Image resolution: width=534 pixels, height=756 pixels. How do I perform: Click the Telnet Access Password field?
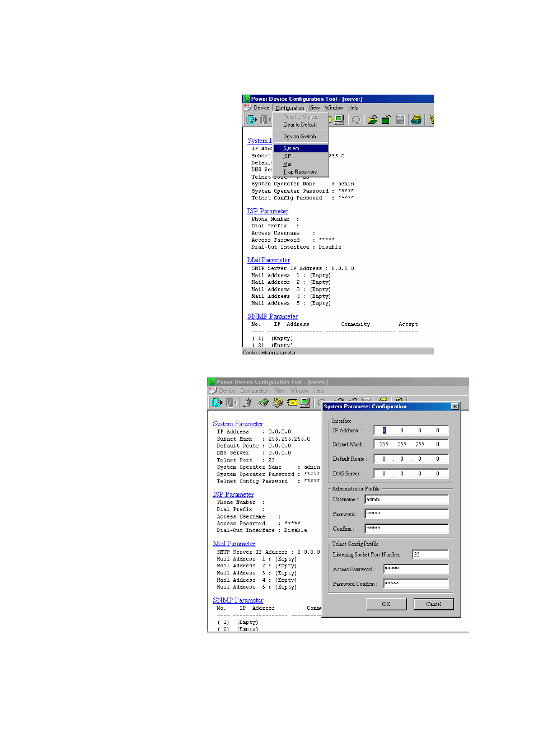[416, 569]
